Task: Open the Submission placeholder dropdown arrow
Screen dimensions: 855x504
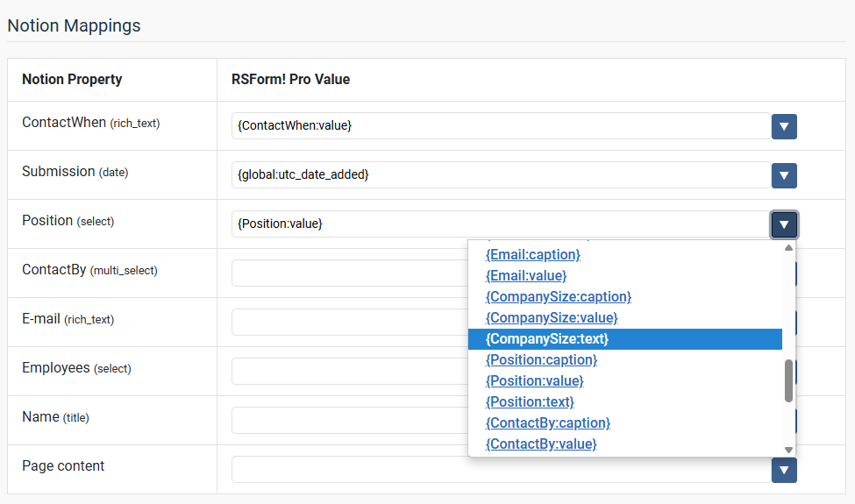Action: [x=783, y=175]
